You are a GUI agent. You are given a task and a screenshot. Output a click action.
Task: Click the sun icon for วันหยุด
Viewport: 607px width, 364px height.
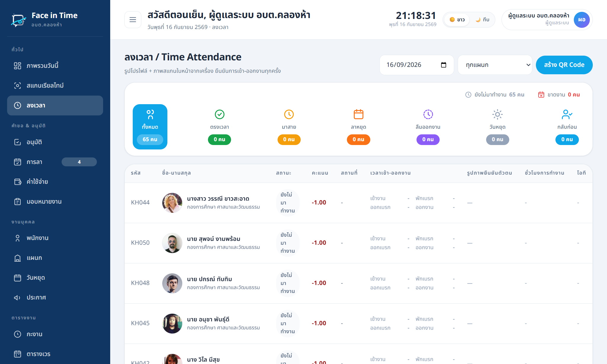(497, 114)
